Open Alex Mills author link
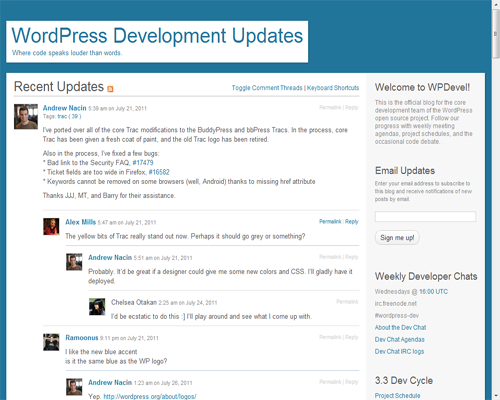Image resolution: width=500 pixels, height=400 pixels. pos(81,222)
